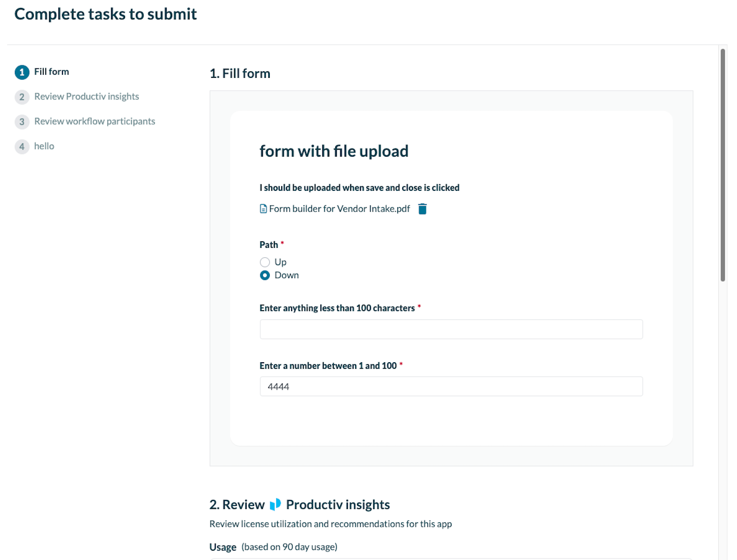737x560 pixels.
Task: Click step 4 number circle next to hello
Action: click(x=22, y=147)
